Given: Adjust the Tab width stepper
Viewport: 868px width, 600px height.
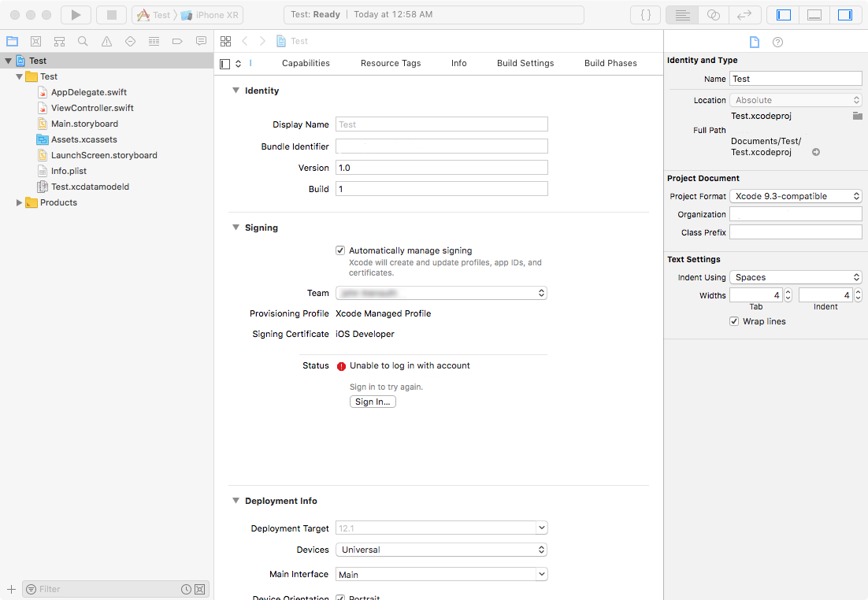Looking at the screenshot, I should coord(788,295).
